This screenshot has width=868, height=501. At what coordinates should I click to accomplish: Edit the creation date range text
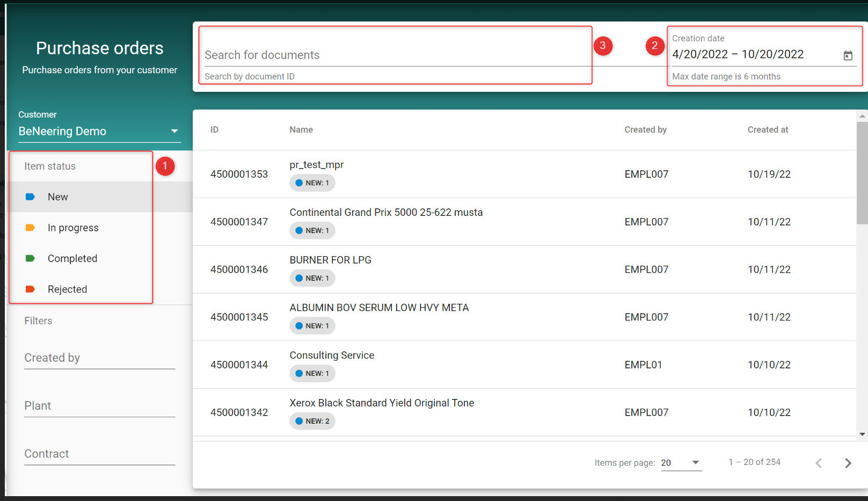click(x=738, y=55)
